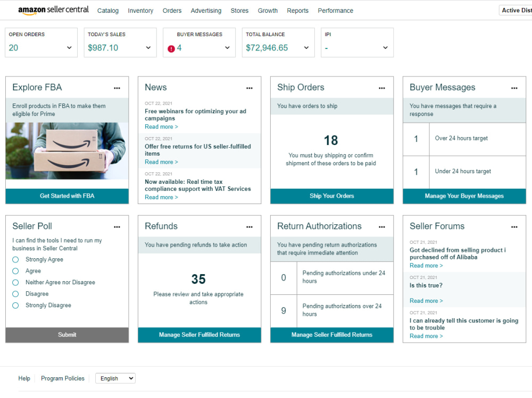Click headline 'Offer free returns for US seller-fulfilled items'
Viewport: 532px width, 398px height.
point(198,150)
